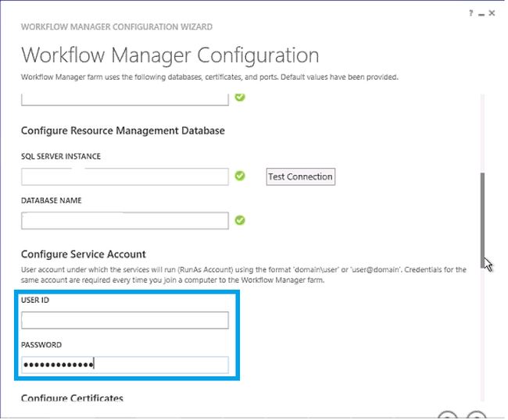Screen dimensions: 508x420
Task: Minimize the configuration wizard window
Action: click(x=481, y=13)
